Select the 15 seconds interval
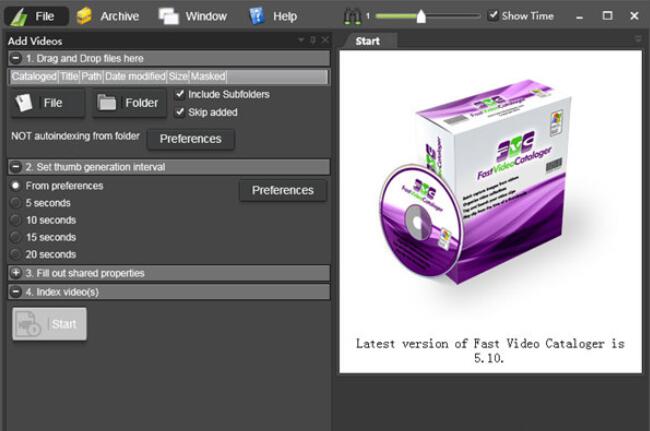Screen dimensions: 650x431 pyautogui.click(x=16, y=237)
